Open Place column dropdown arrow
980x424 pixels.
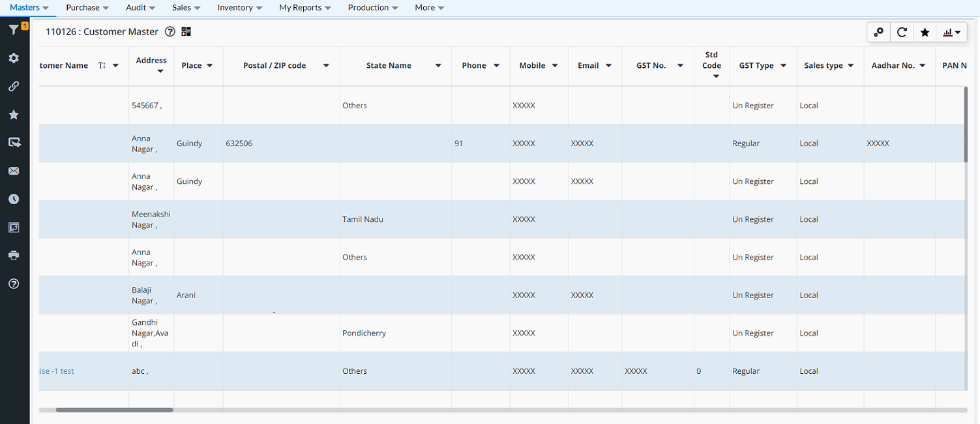pos(210,66)
